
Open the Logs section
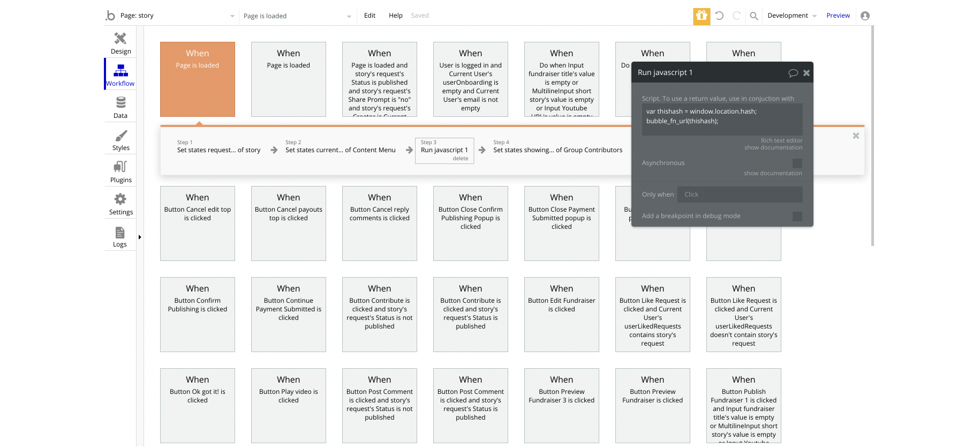click(120, 236)
